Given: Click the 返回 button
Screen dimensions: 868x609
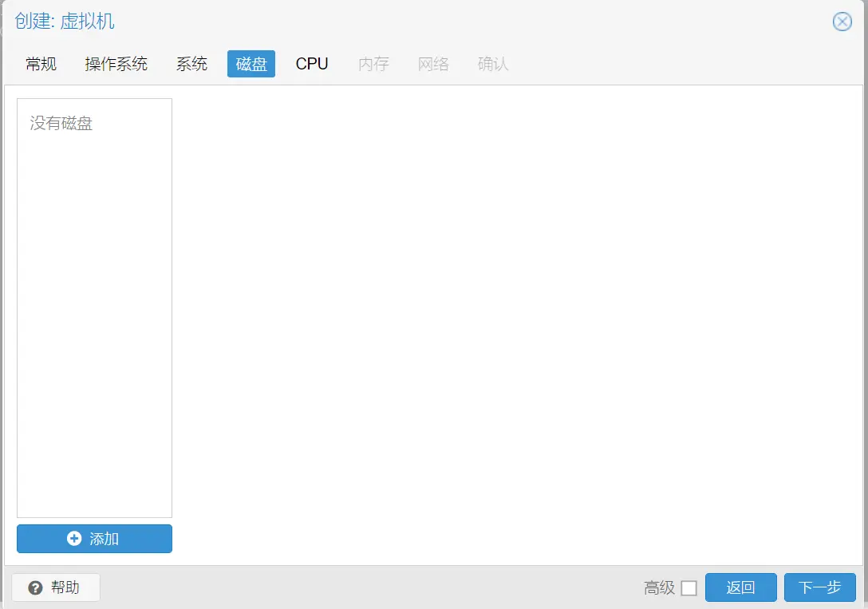Looking at the screenshot, I should click(x=740, y=587).
